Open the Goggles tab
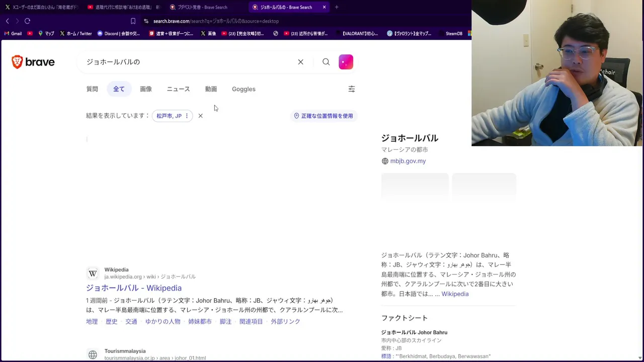Screen dimensions: 644x362 pos(244,89)
